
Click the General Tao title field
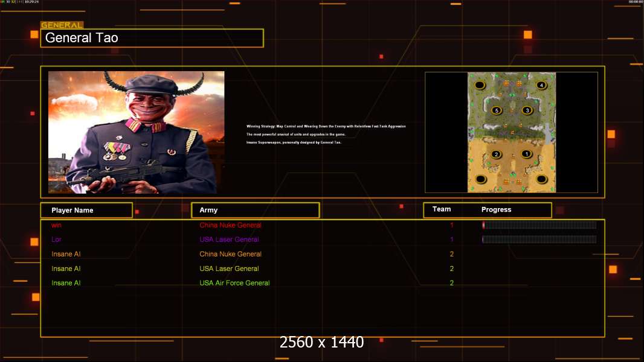coord(152,38)
